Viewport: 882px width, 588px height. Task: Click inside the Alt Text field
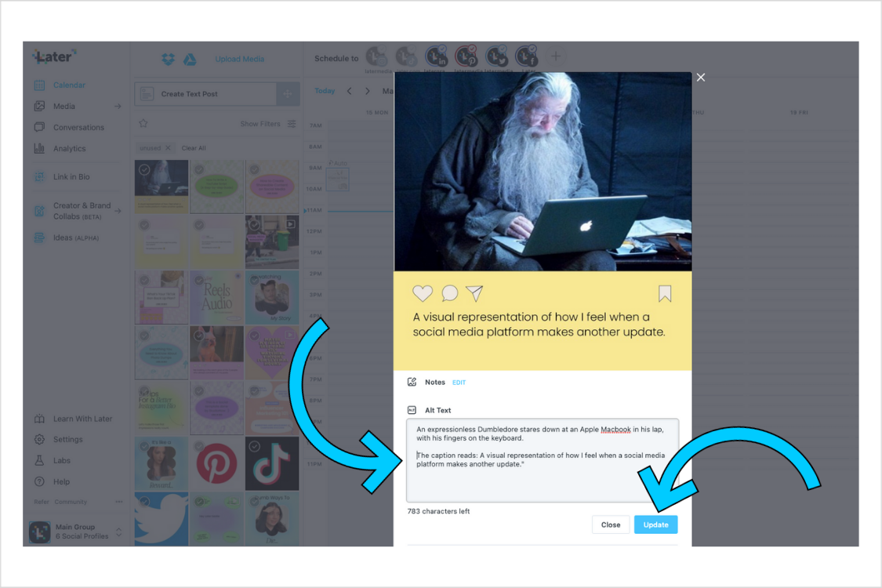(x=543, y=459)
